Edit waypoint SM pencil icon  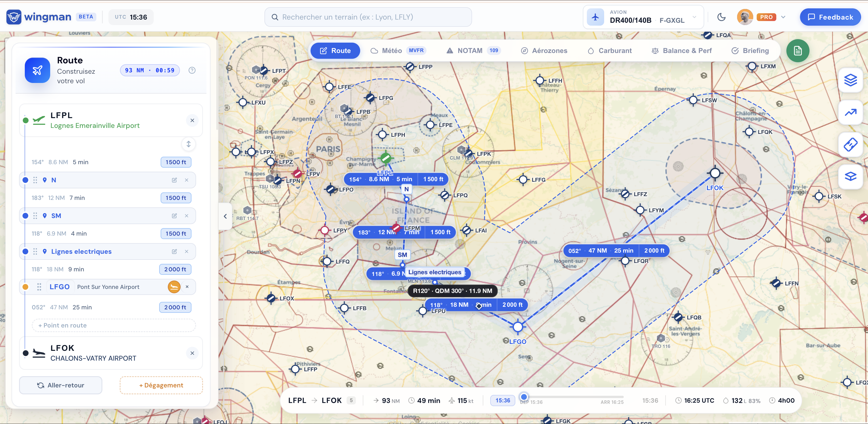174,216
